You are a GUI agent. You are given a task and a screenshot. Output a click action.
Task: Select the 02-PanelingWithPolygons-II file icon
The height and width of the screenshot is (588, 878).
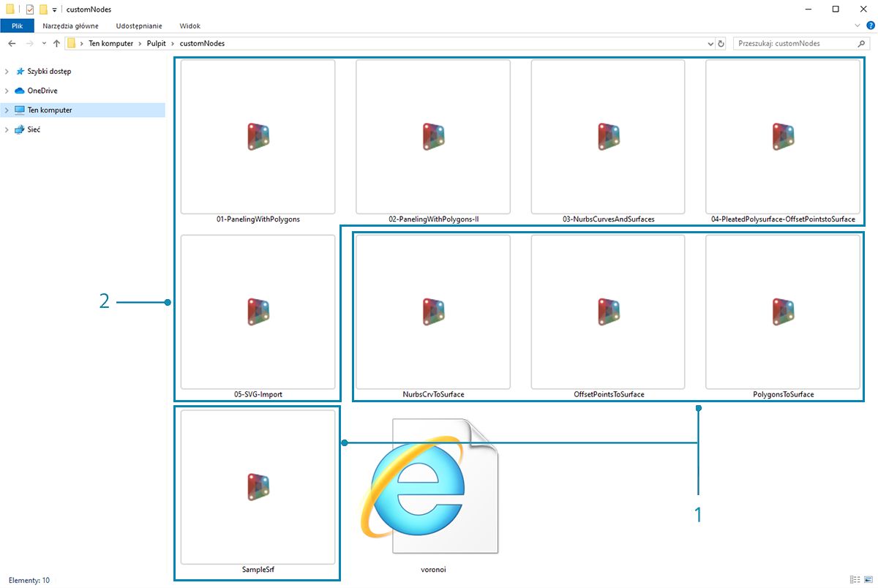(x=433, y=137)
